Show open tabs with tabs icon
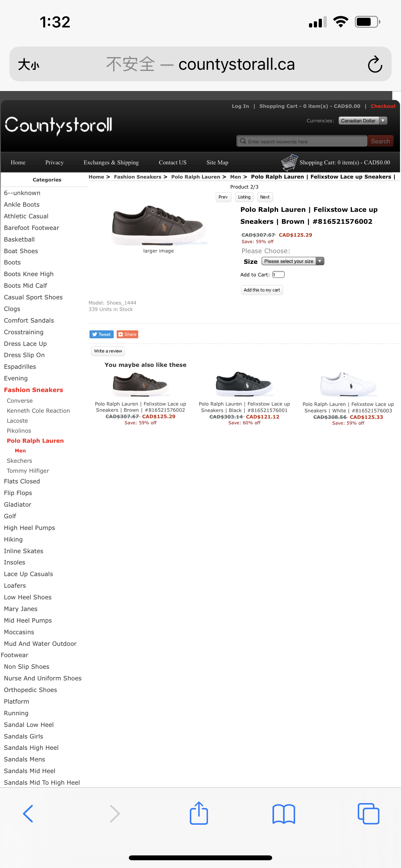 [368, 813]
